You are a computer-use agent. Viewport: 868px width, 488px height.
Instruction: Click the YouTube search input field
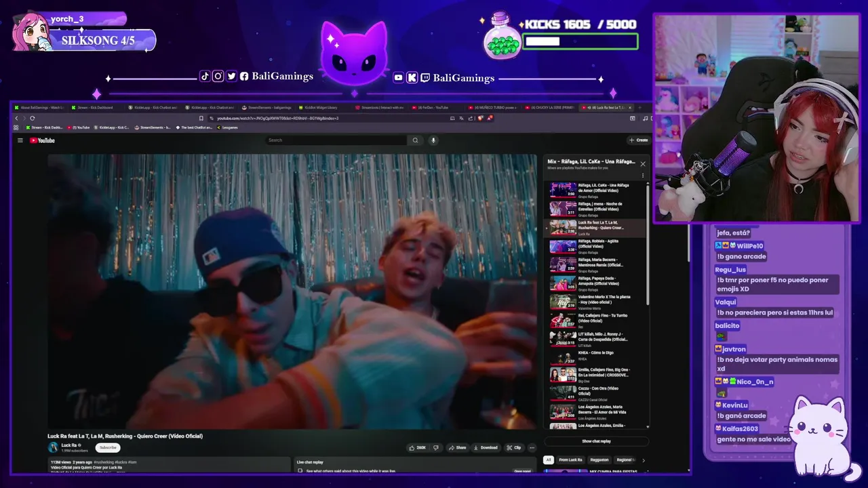pos(337,140)
